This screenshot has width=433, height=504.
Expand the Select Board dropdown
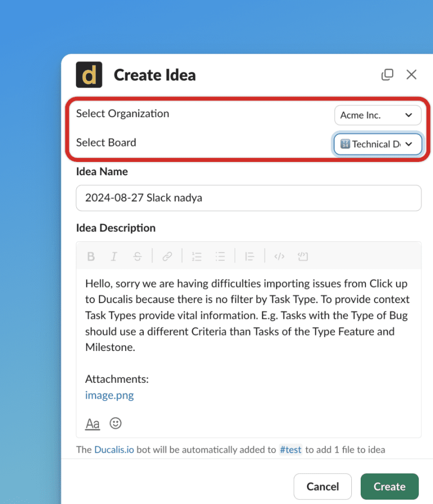coord(377,144)
